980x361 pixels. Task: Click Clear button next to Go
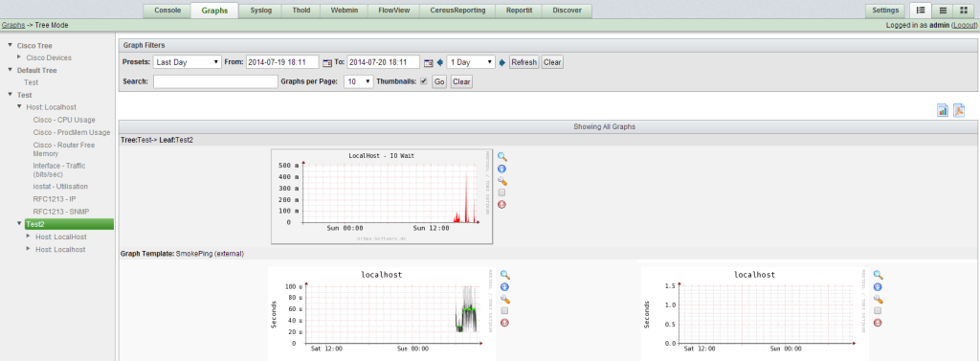(461, 81)
